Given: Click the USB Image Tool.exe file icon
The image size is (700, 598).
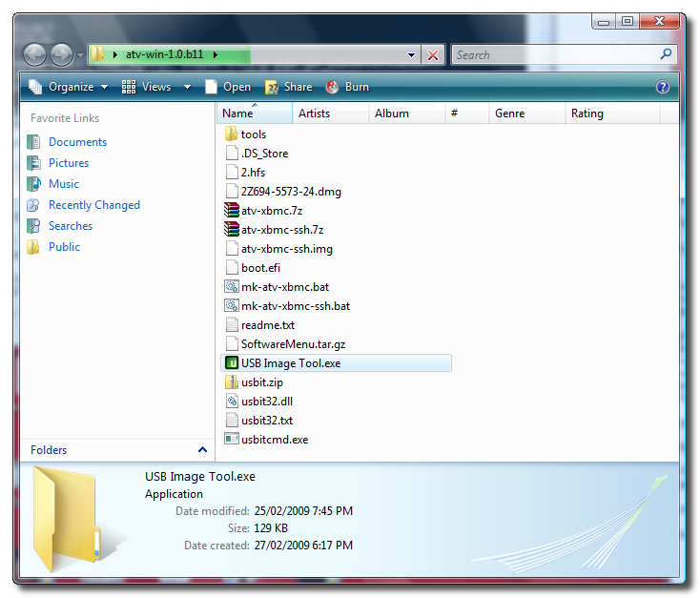Looking at the screenshot, I should click(231, 363).
